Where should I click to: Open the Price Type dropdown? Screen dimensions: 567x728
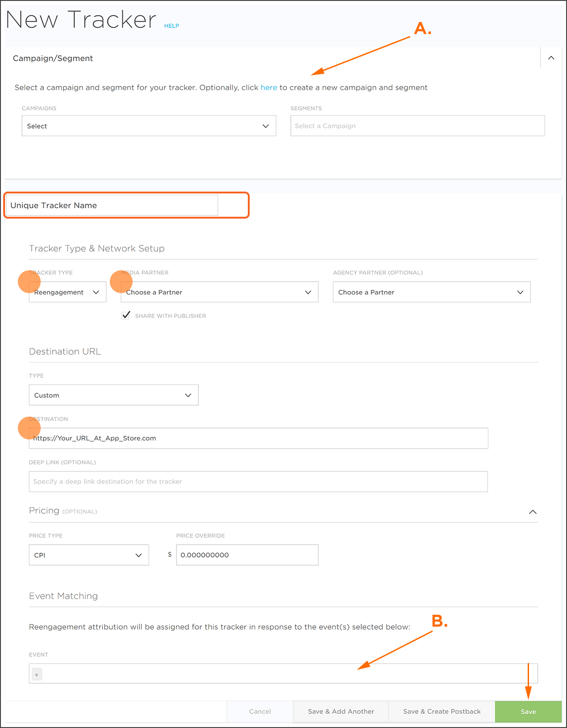89,555
